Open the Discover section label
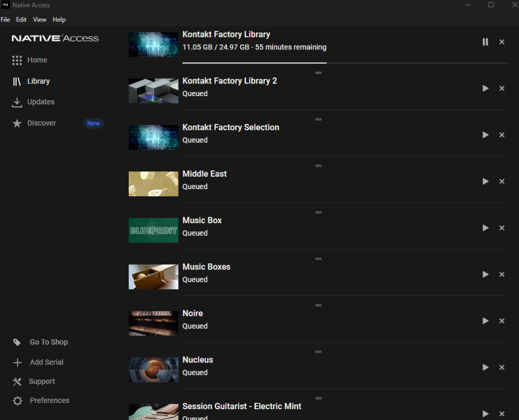The height and width of the screenshot is (420, 519). (42, 123)
